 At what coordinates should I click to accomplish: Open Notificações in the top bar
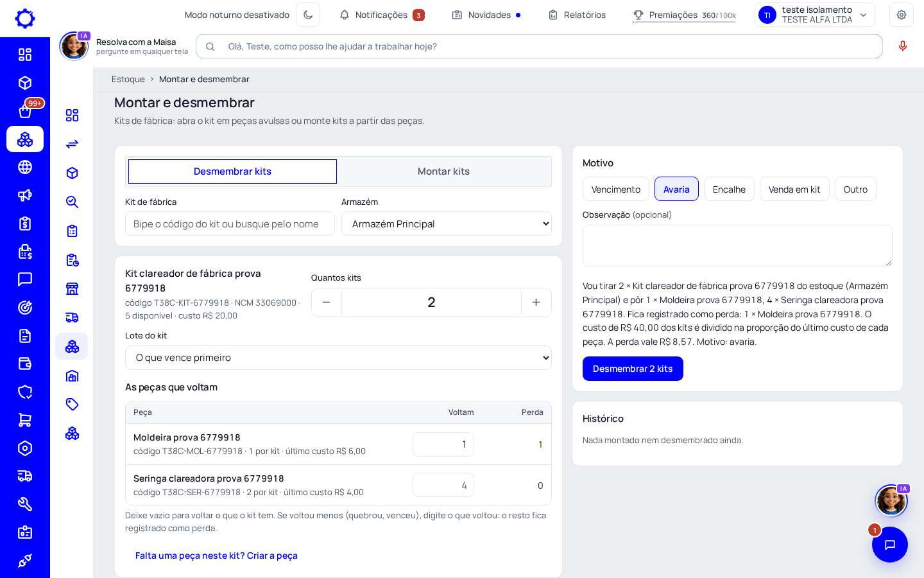coord(382,15)
